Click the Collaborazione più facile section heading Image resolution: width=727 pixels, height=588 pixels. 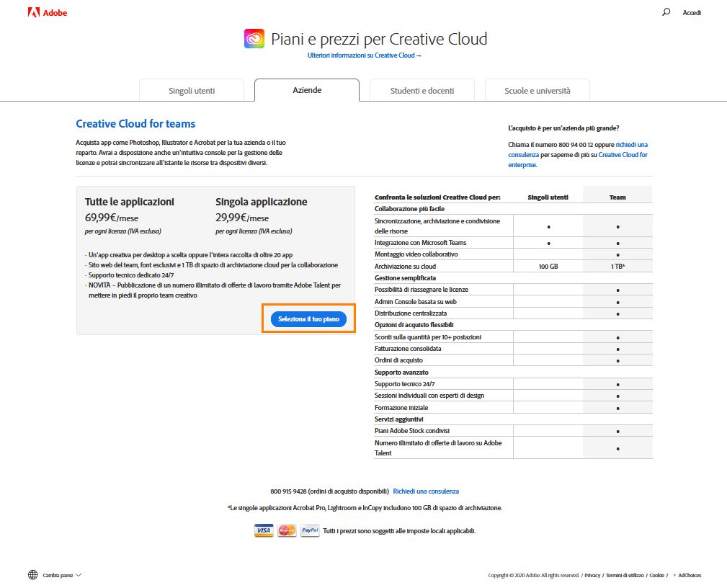409,209
